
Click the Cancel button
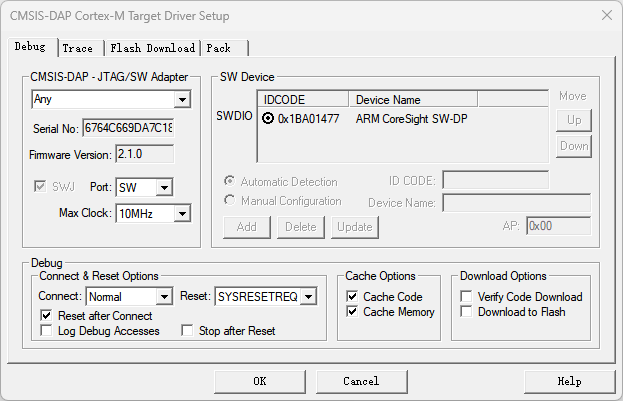point(362,382)
